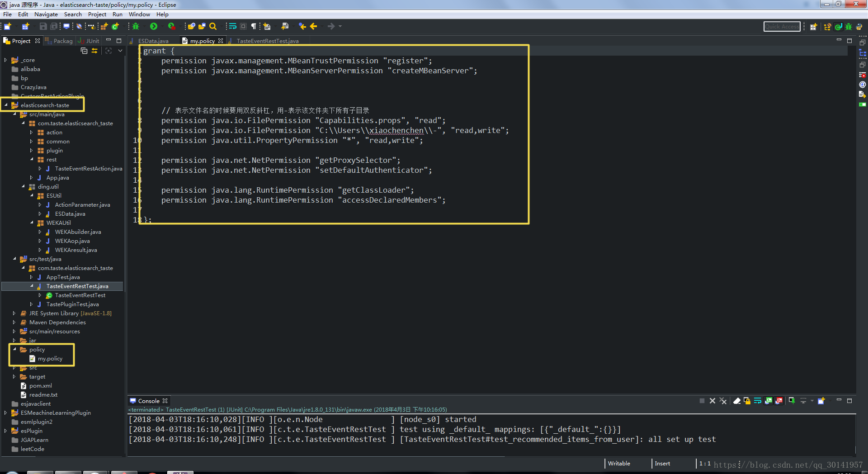Click the New Java Class icon

point(115,26)
